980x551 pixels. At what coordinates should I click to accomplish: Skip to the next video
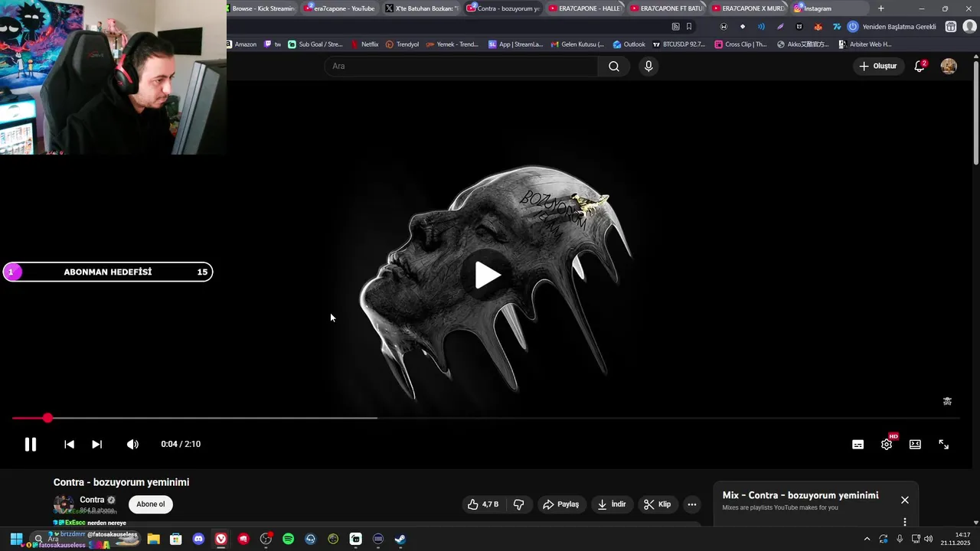pyautogui.click(x=96, y=444)
